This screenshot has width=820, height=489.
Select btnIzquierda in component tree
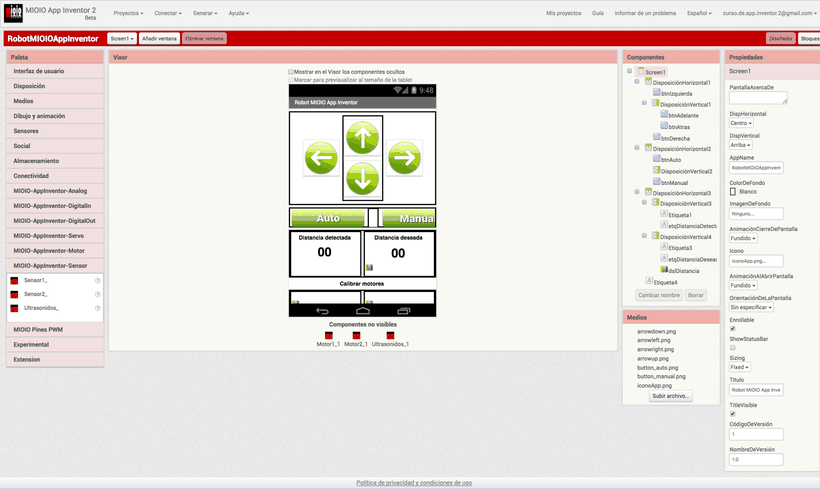point(673,93)
